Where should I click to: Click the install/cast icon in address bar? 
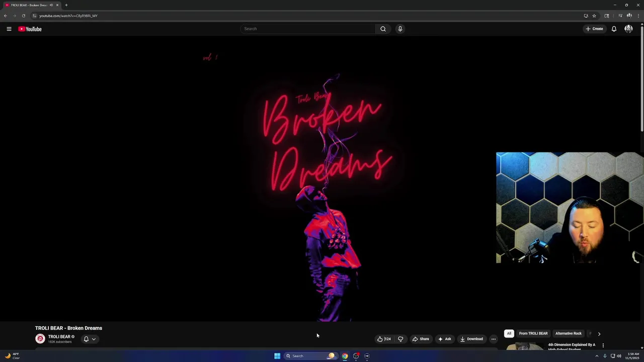coord(586,16)
